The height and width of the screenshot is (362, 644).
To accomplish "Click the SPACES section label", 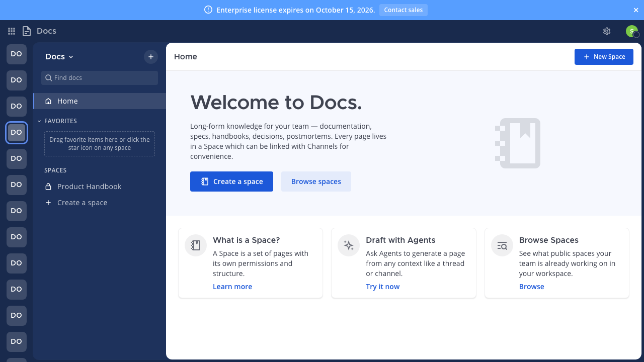I will [55, 170].
